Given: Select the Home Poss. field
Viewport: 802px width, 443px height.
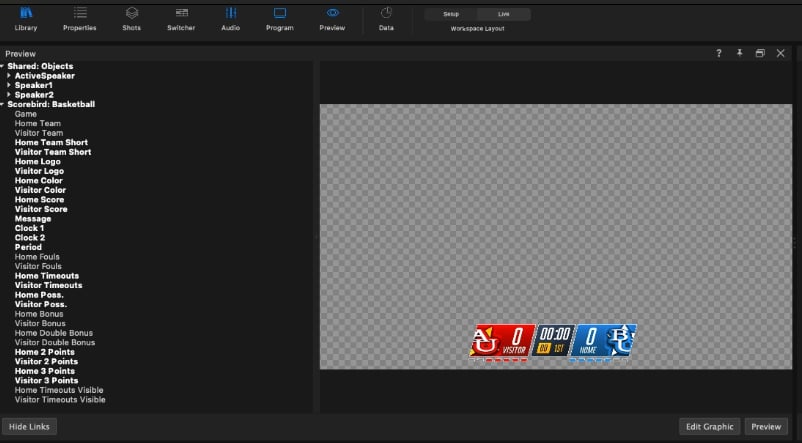Looking at the screenshot, I should coord(39,295).
